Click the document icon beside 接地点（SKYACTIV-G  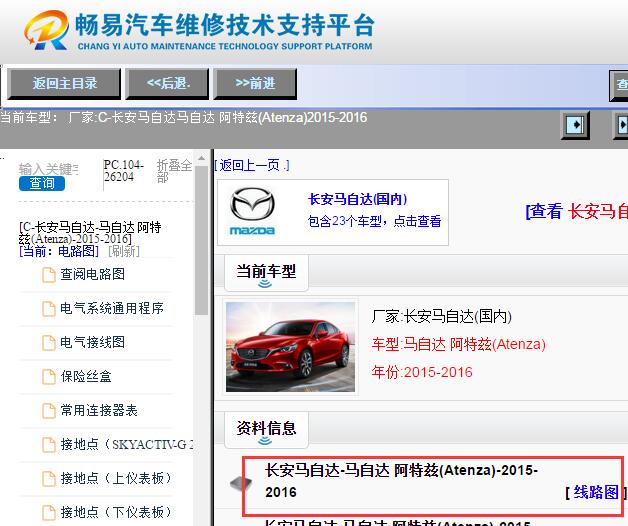[49, 445]
